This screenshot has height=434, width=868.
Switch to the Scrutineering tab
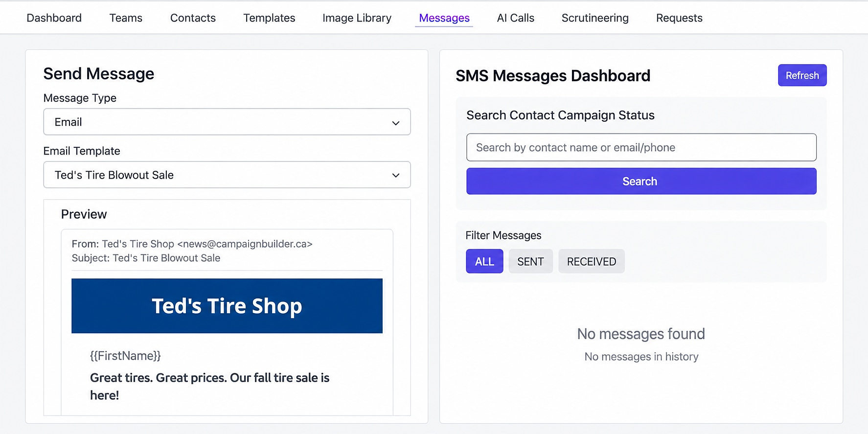[595, 18]
